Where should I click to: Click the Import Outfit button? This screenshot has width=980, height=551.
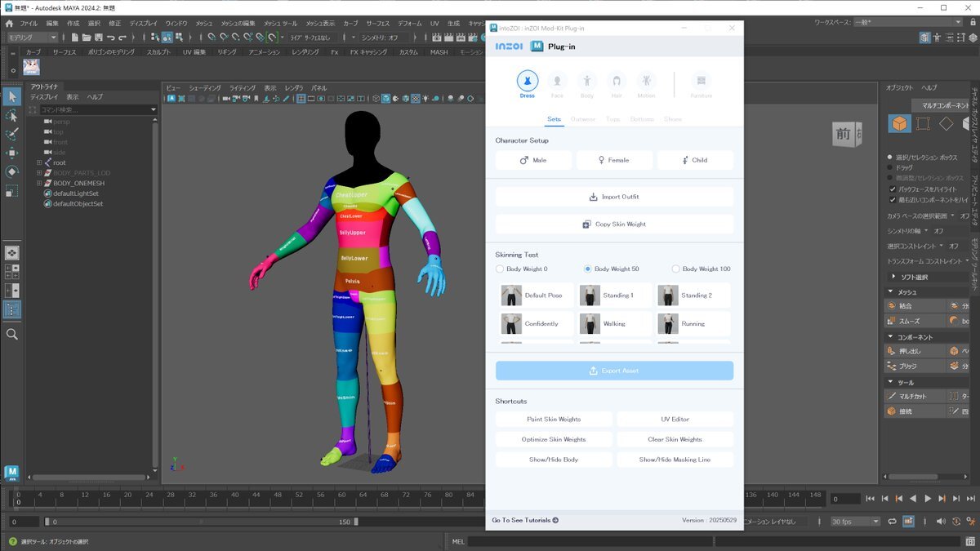point(614,197)
